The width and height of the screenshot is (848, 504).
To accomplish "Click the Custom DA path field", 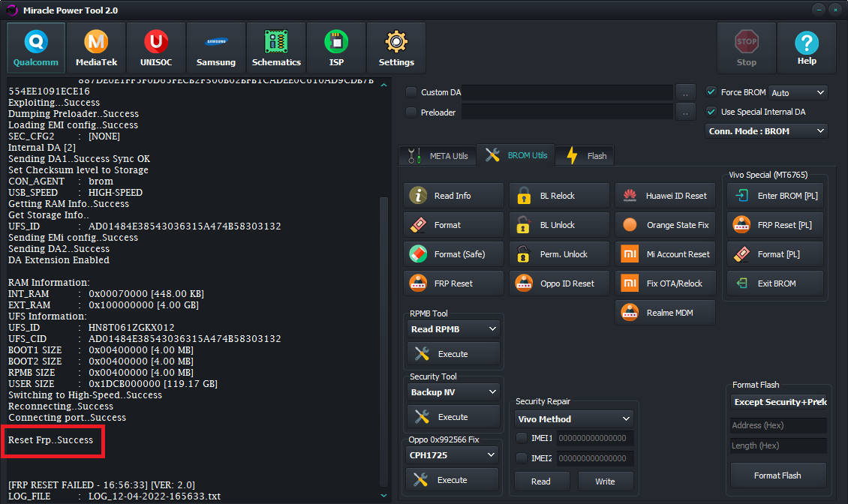I will click(567, 92).
